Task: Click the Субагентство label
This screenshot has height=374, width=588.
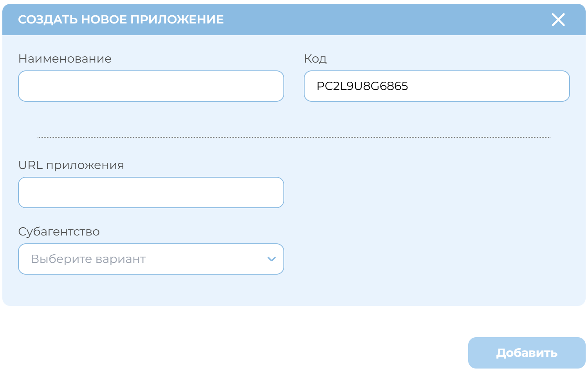Action: pyautogui.click(x=59, y=232)
